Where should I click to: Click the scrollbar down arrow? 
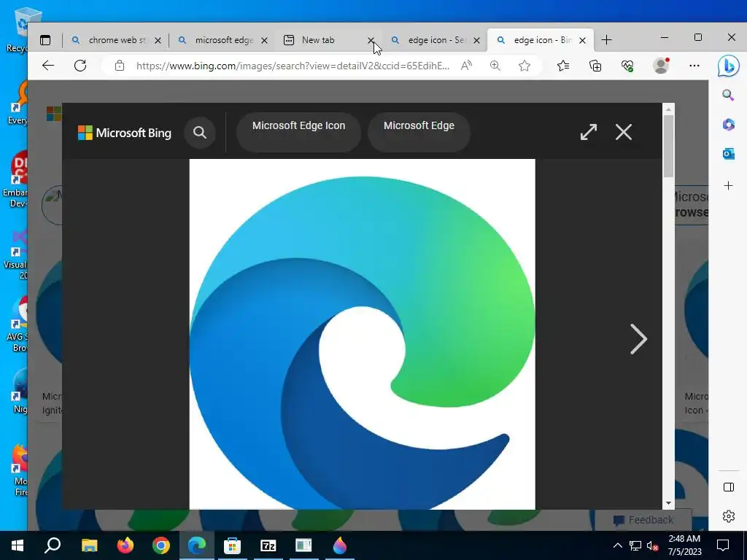coord(668,503)
